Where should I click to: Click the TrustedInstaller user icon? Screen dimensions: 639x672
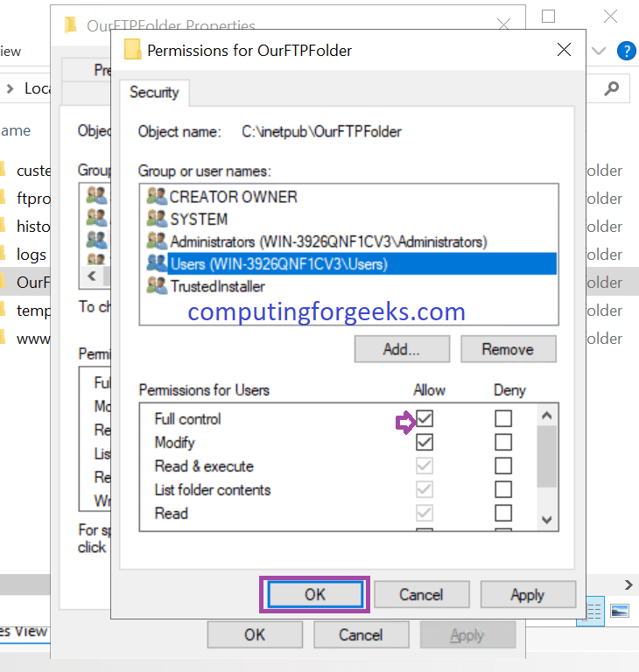(156, 285)
